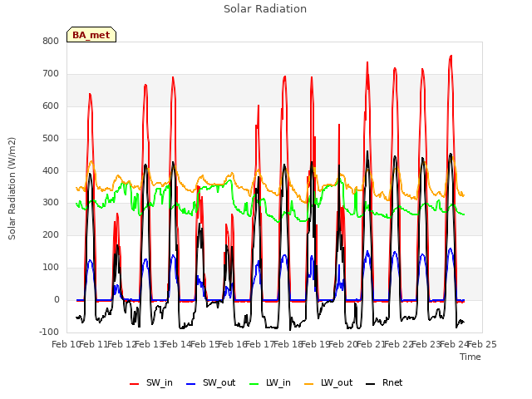Click the blue SW_out legend swatch
This screenshot has width=532, height=399.
[x=191, y=384]
